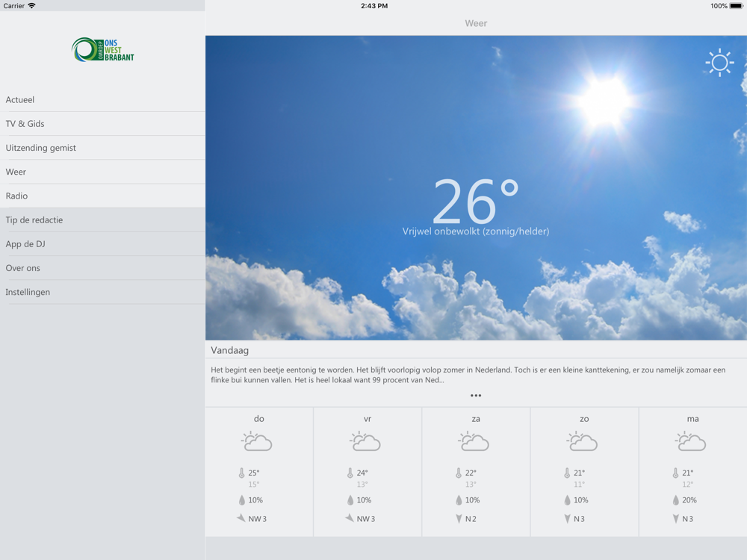Click the partly cloudy icon for za
The image size is (747, 560).
(x=474, y=441)
